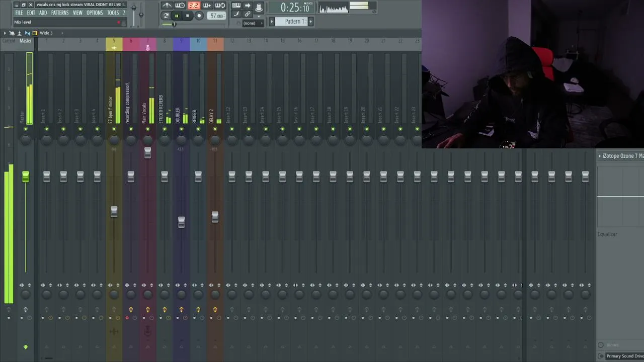Viewport: 644px width, 362px height.
Task: Toggle pattern/song mode button
Action: [x=166, y=16]
